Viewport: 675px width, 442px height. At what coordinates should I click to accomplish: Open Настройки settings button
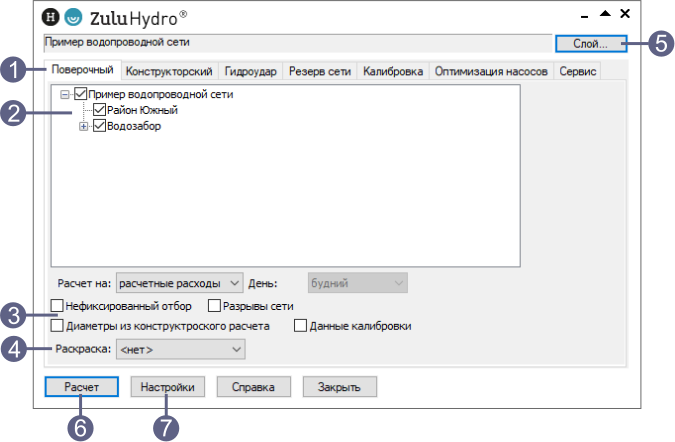point(168,387)
